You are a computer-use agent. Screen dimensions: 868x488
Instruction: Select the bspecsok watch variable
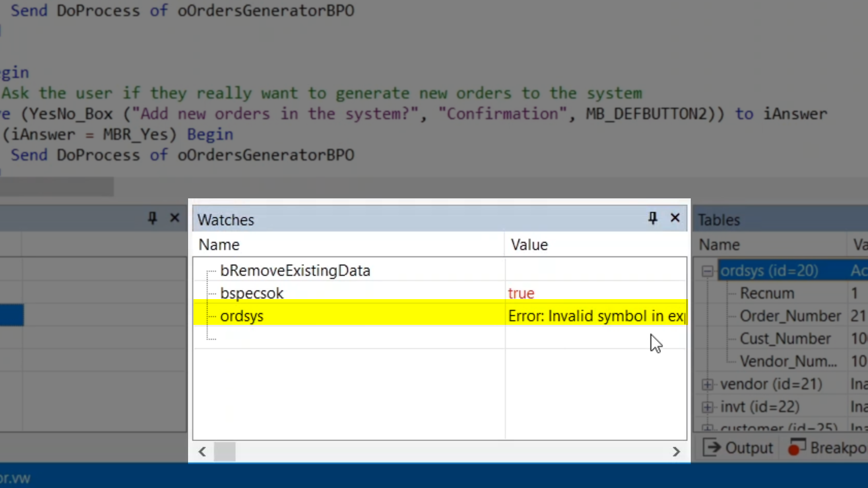tap(251, 293)
